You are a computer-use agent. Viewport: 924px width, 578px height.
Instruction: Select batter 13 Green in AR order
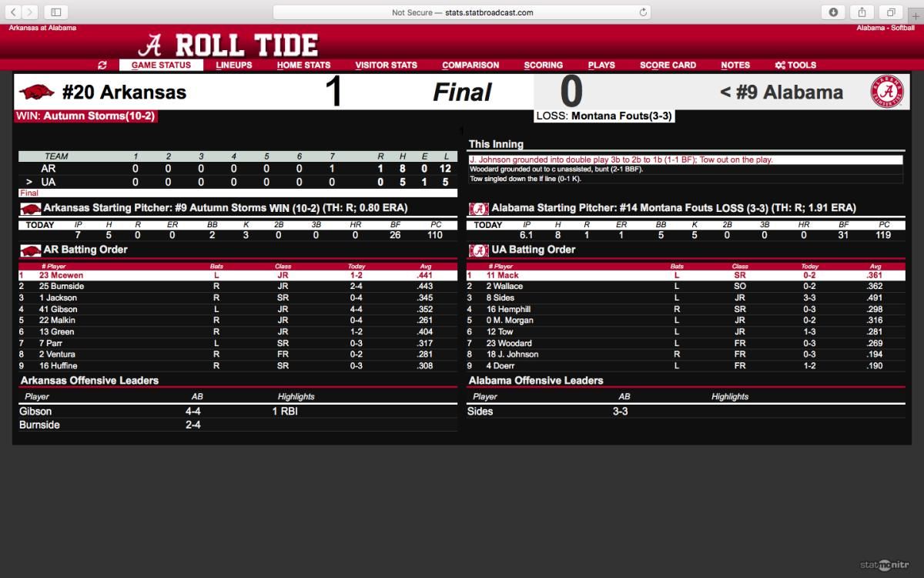(x=238, y=332)
